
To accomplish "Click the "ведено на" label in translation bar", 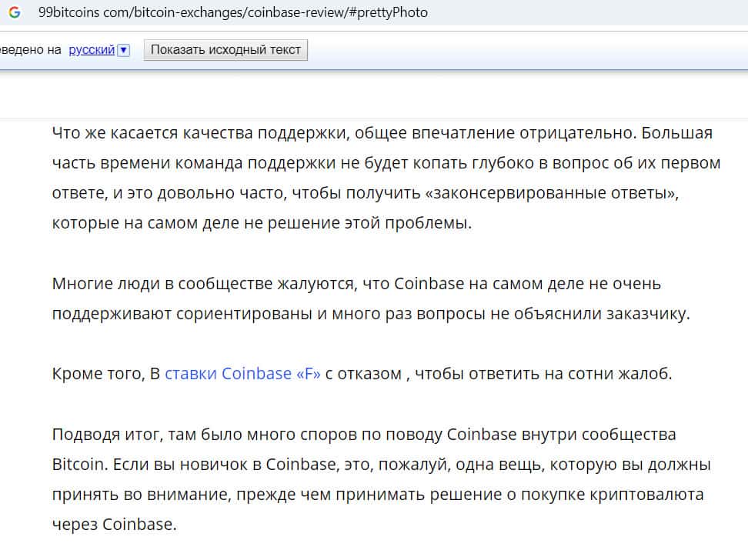I will click(x=31, y=50).
